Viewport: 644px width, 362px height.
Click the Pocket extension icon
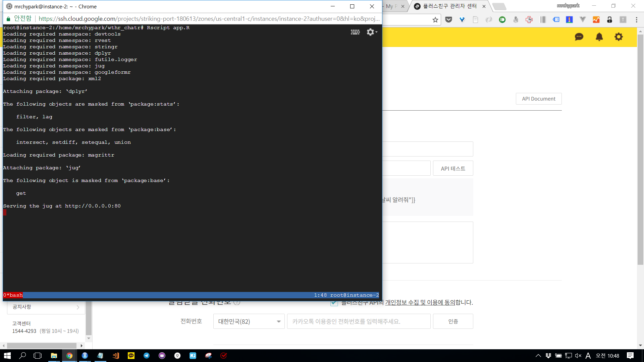448,20
